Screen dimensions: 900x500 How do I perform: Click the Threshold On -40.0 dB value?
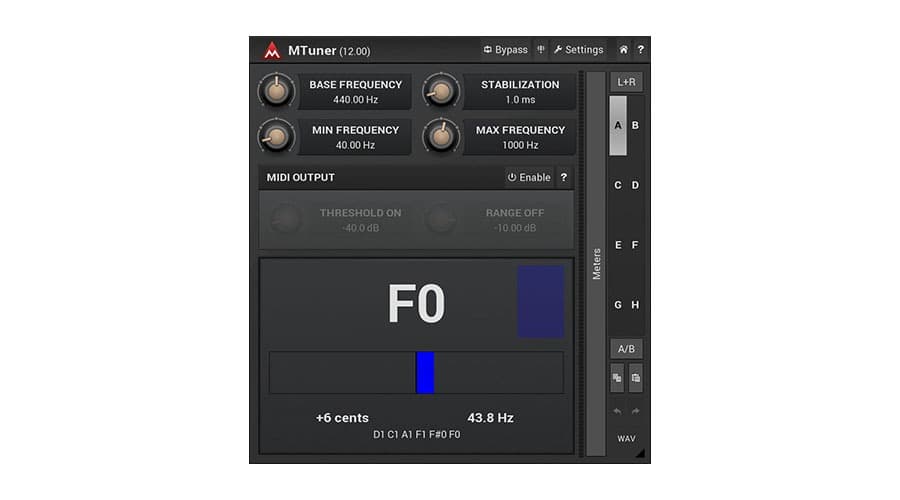point(360,228)
